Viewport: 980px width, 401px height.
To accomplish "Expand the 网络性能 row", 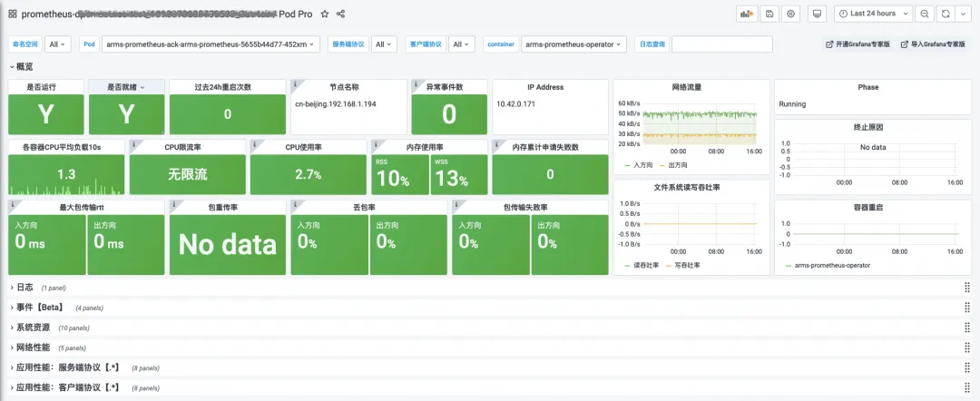I will coord(30,347).
